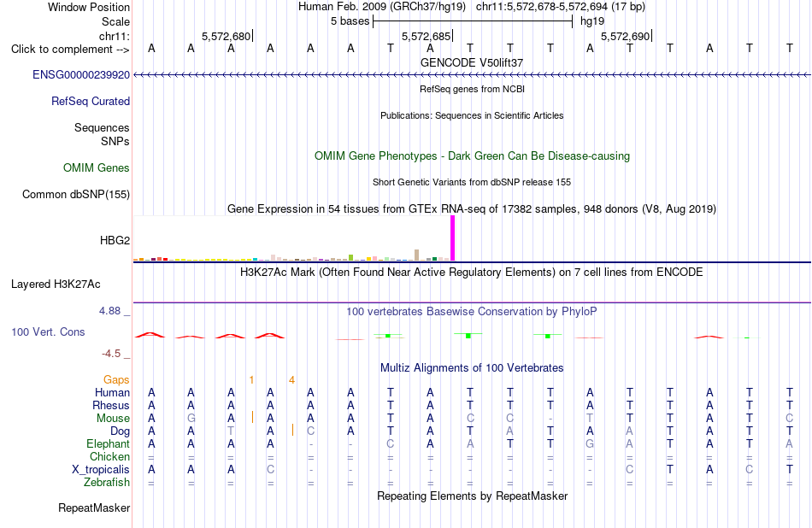The image size is (812, 528).
Task: Click the '5 bases' scale bar label
Action: coord(350,21)
